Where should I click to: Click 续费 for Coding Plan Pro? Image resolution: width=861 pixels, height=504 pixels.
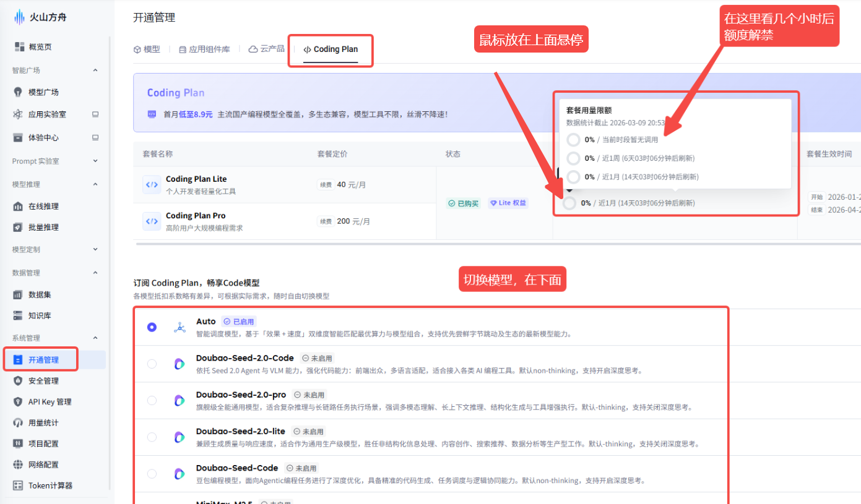326,221
